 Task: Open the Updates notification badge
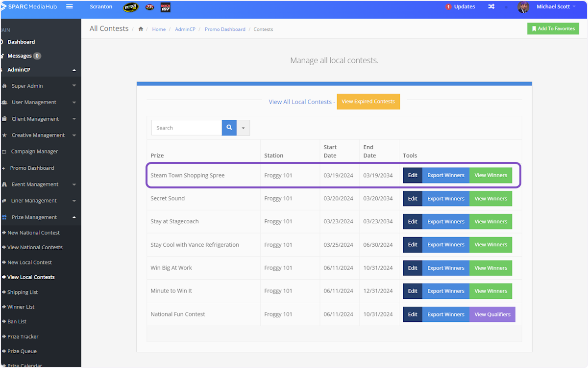click(460, 7)
